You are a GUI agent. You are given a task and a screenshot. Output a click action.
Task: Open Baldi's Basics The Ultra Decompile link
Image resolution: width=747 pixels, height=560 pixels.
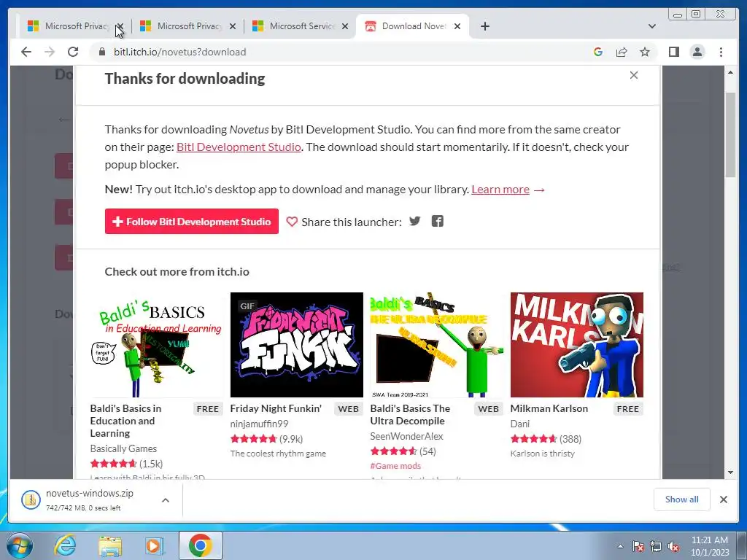pyautogui.click(x=410, y=414)
